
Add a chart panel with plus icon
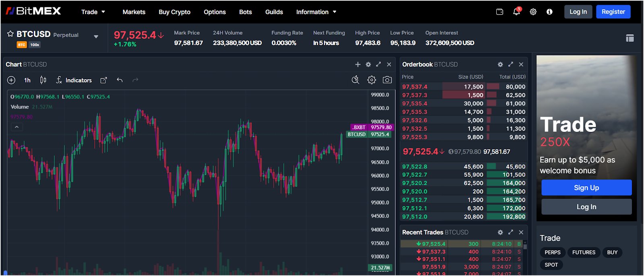(x=358, y=64)
